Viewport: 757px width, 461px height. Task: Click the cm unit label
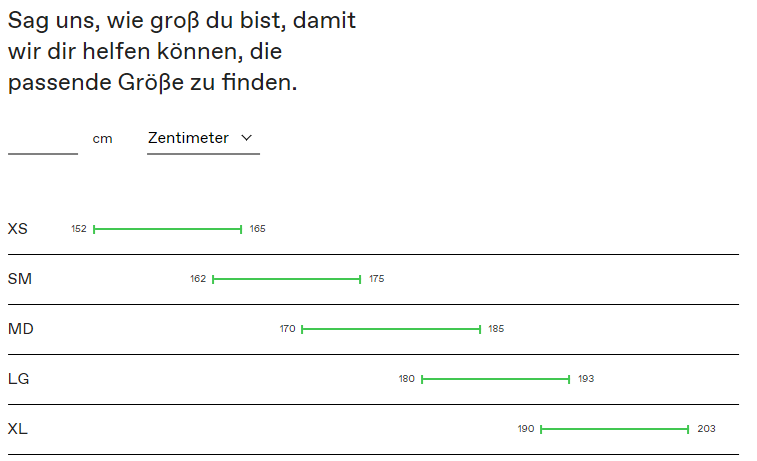pos(102,139)
